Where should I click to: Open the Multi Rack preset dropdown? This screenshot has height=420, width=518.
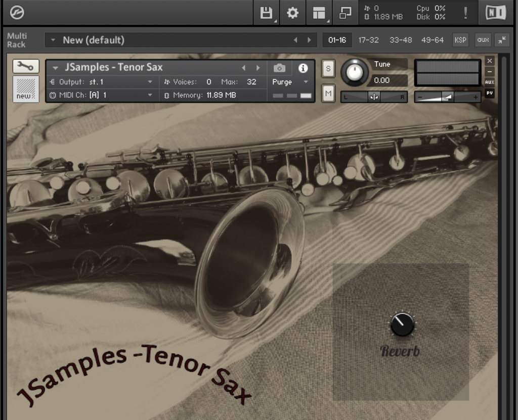click(53, 40)
